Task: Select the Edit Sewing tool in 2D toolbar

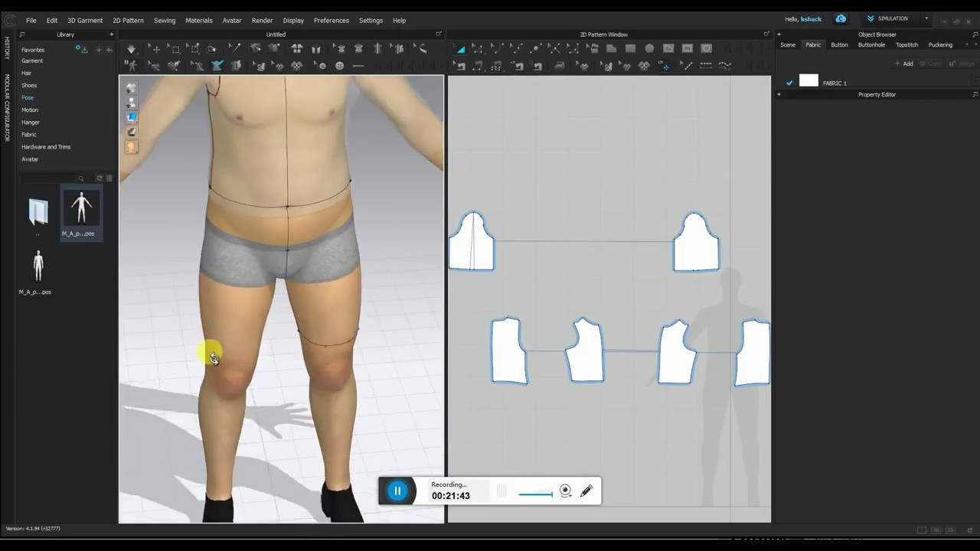Action: click(459, 66)
